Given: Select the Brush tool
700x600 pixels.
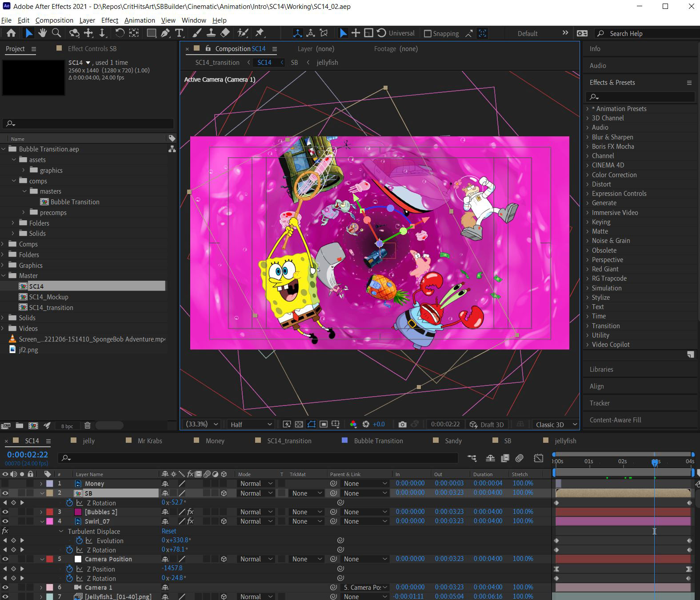Looking at the screenshot, I should click(x=197, y=33).
